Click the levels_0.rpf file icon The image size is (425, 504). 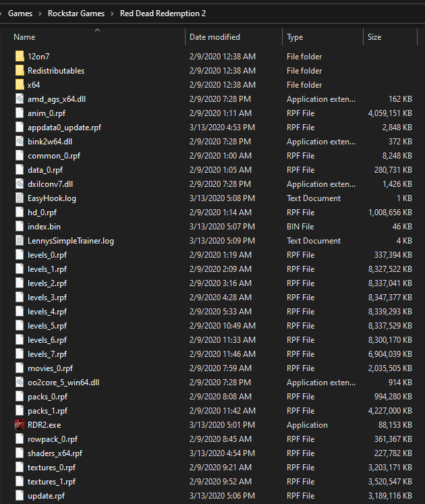pos(20,254)
